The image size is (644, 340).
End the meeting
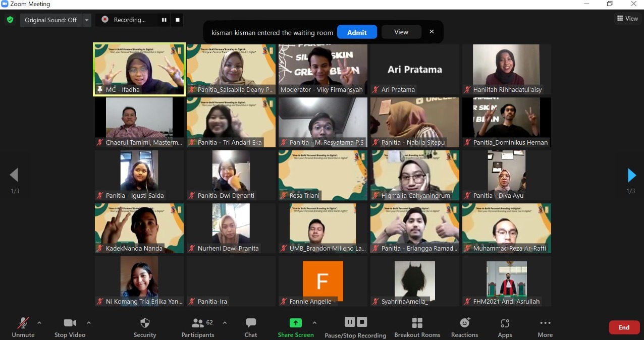click(x=624, y=327)
